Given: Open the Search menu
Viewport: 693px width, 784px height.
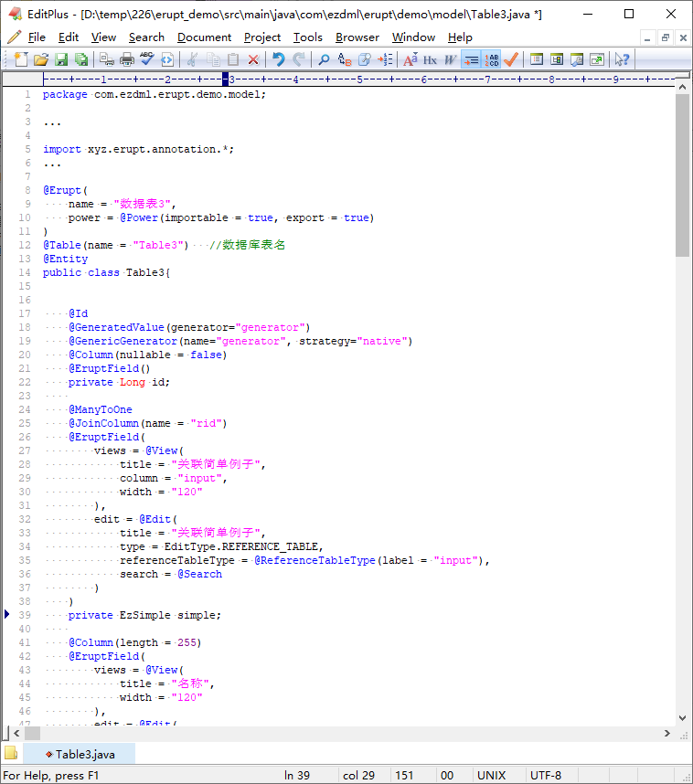Looking at the screenshot, I should coord(146,37).
